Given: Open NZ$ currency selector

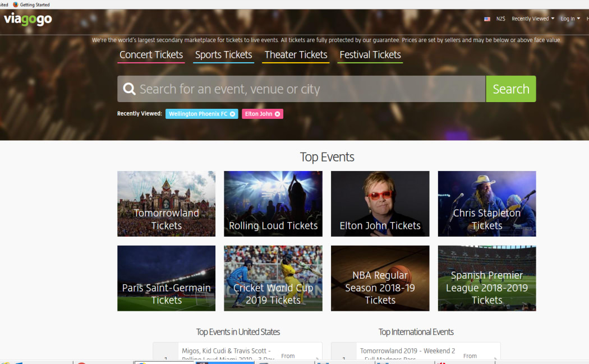Looking at the screenshot, I should point(500,19).
